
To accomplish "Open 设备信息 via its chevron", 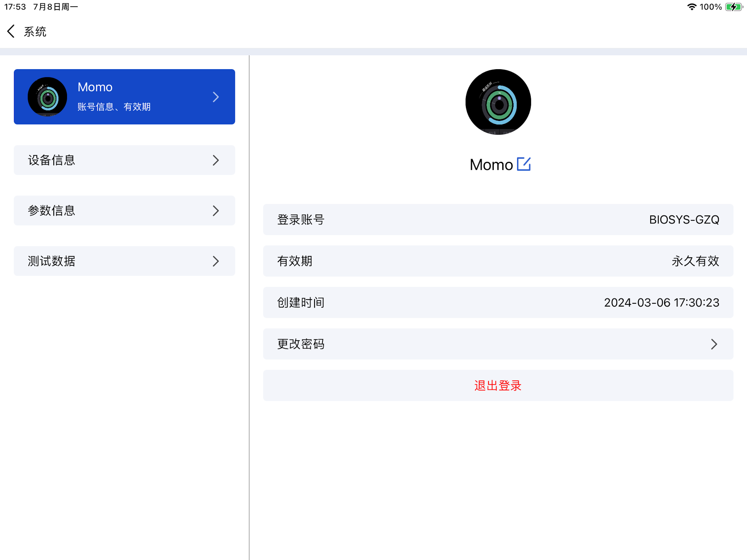I will tap(216, 160).
